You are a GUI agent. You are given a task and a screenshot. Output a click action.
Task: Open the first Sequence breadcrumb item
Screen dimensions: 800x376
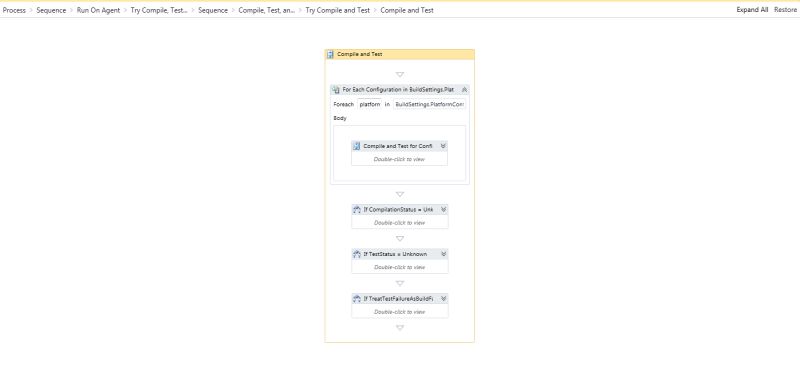pyautogui.click(x=51, y=10)
